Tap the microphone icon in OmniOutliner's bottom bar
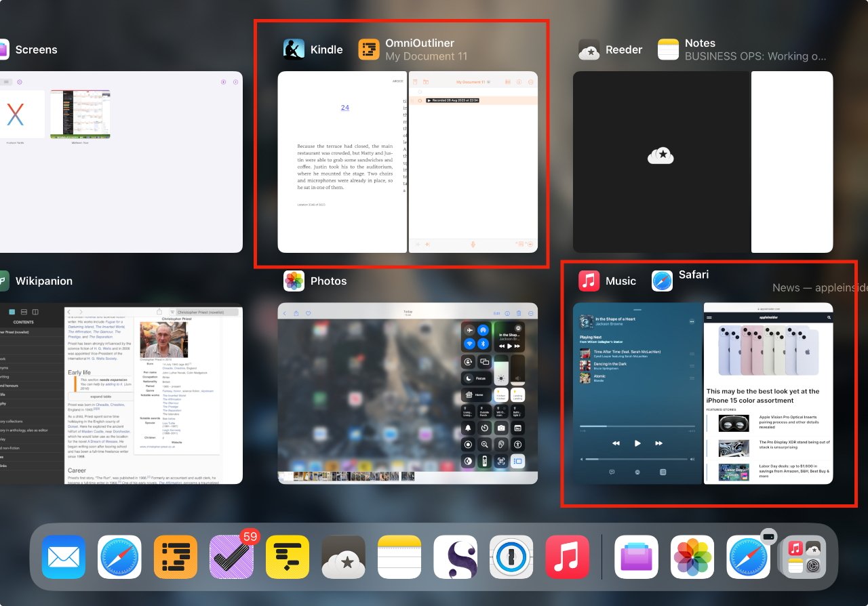The width and height of the screenshot is (868, 606). 473,245
